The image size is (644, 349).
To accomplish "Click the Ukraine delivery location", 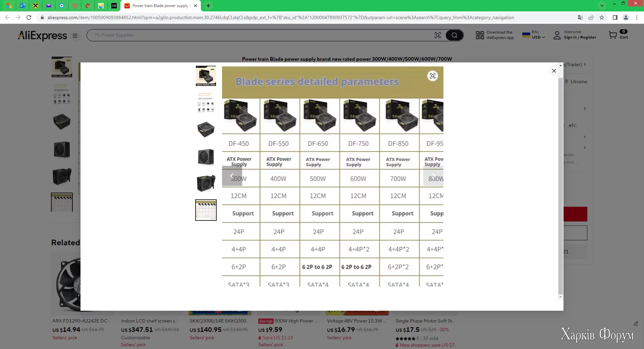I will [x=576, y=82].
